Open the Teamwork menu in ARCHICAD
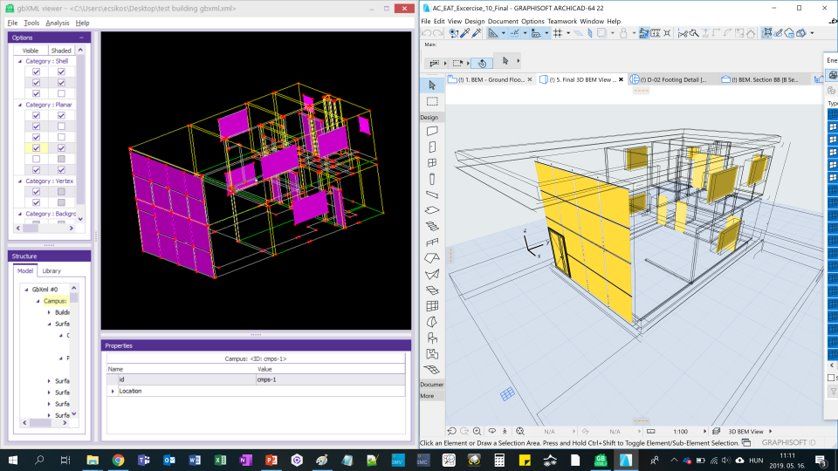This screenshot has width=838, height=471. [562, 21]
